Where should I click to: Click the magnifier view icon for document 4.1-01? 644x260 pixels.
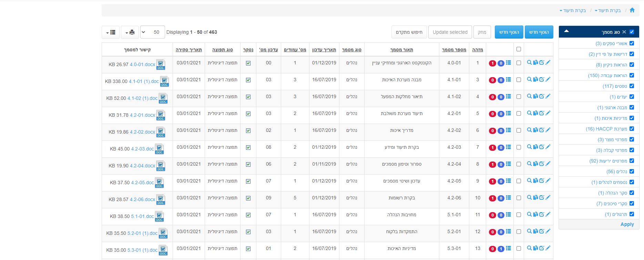coord(529,80)
